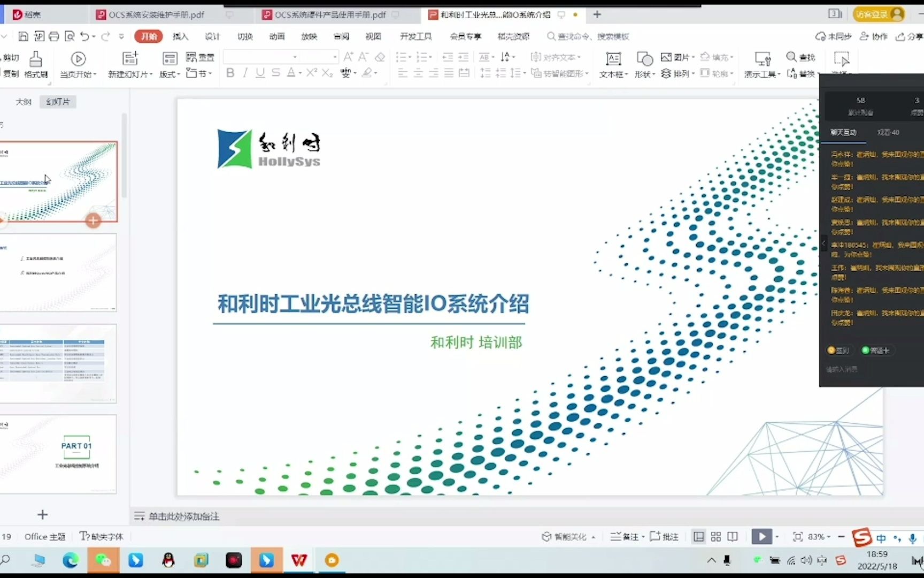924x578 pixels.
Task: Decrease font size with the A- icon
Action: point(364,57)
